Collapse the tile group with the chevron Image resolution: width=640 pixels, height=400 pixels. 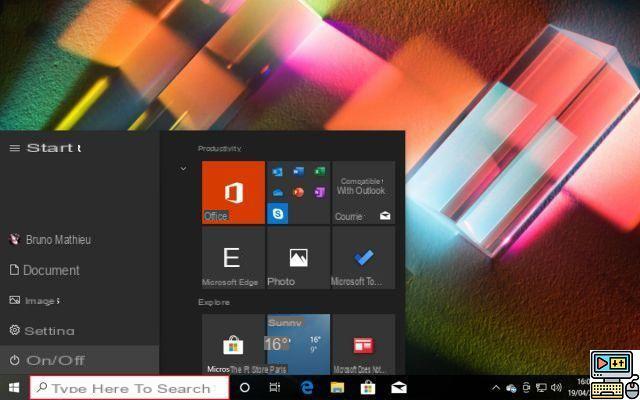[x=183, y=168]
